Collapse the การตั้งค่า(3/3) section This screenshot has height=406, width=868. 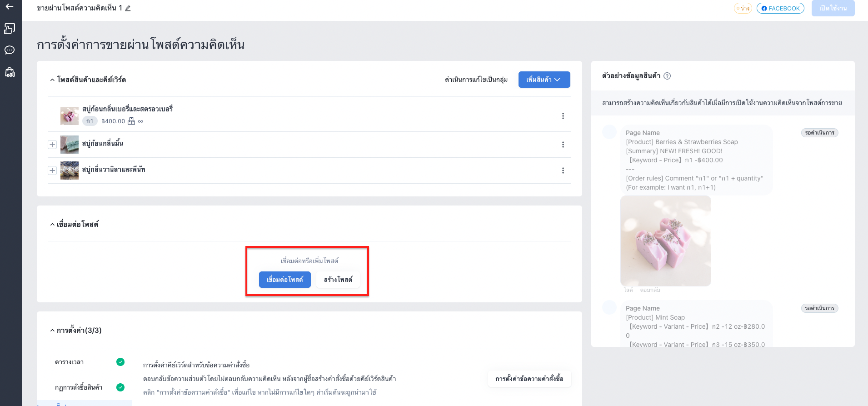(x=52, y=331)
